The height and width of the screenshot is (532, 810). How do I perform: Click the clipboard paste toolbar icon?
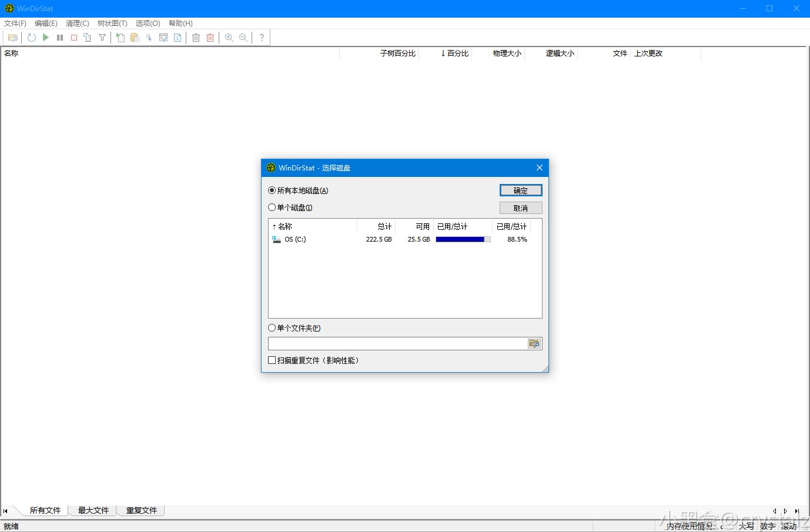pos(135,38)
